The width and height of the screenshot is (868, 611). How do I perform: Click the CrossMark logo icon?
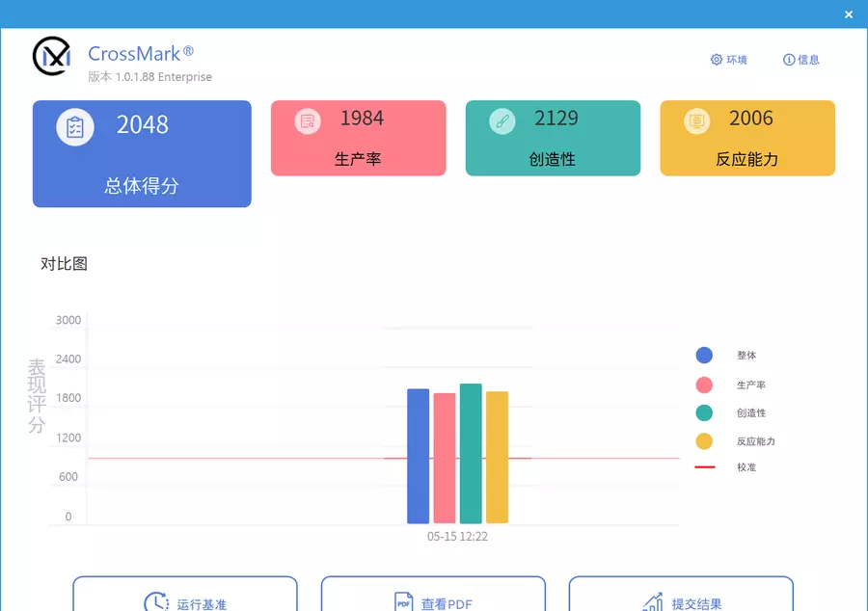pyautogui.click(x=51, y=57)
